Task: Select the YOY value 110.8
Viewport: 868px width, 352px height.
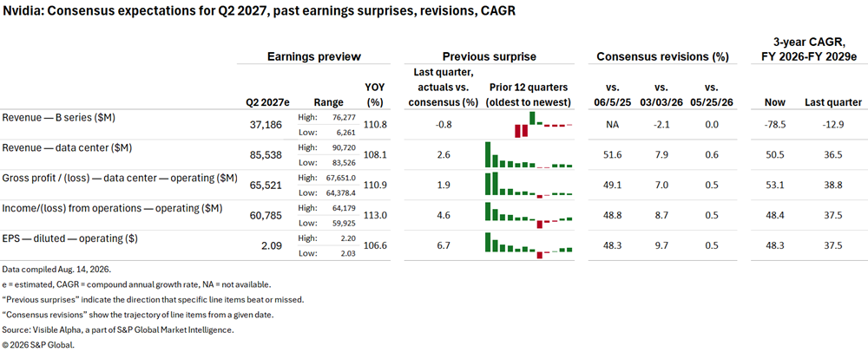Action: (x=376, y=125)
